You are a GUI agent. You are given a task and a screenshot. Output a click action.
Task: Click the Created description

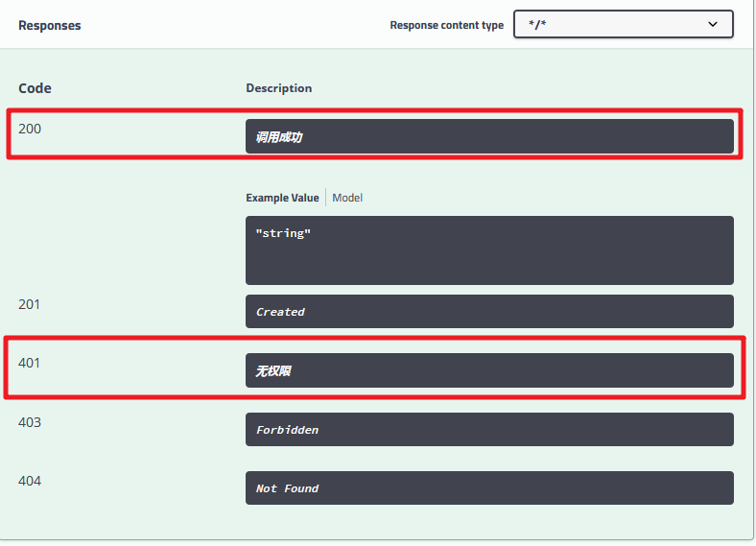click(489, 312)
